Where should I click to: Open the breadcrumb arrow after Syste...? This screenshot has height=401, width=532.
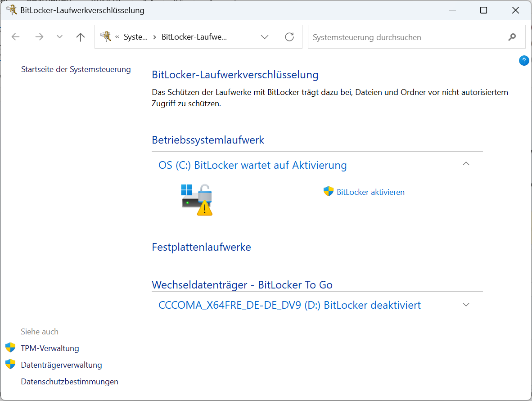[x=155, y=37]
